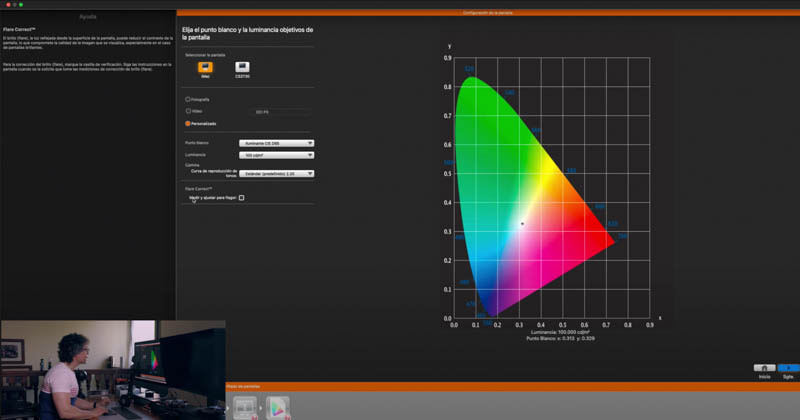The width and height of the screenshot is (800, 420).
Task: Choose the Fotografía radio option
Action: click(x=188, y=99)
